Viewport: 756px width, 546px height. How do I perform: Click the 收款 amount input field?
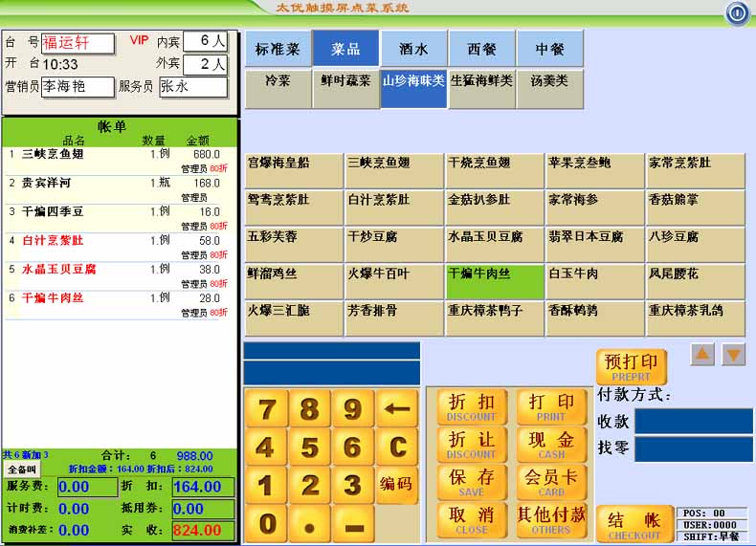[693, 421]
